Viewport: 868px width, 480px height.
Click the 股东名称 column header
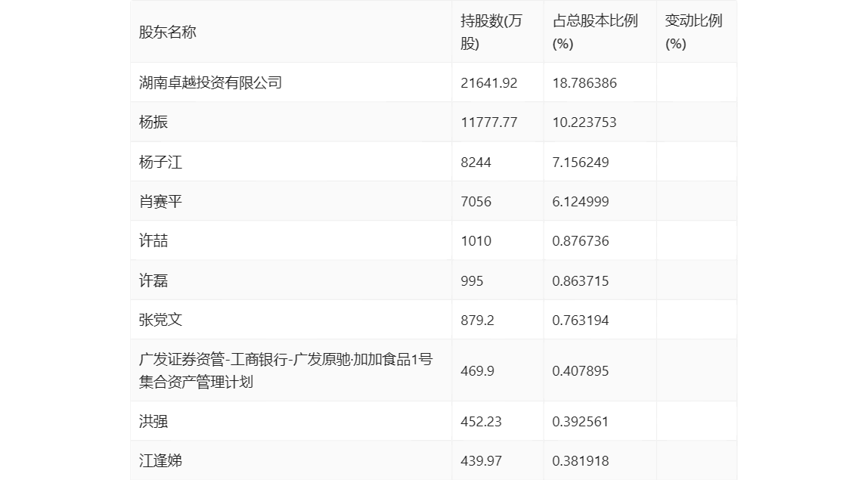click(168, 33)
